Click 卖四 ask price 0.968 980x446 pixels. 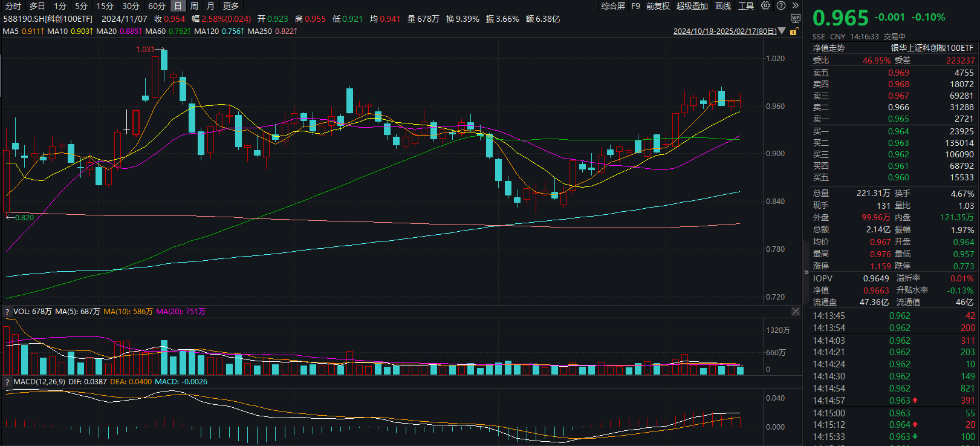tap(898, 84)
